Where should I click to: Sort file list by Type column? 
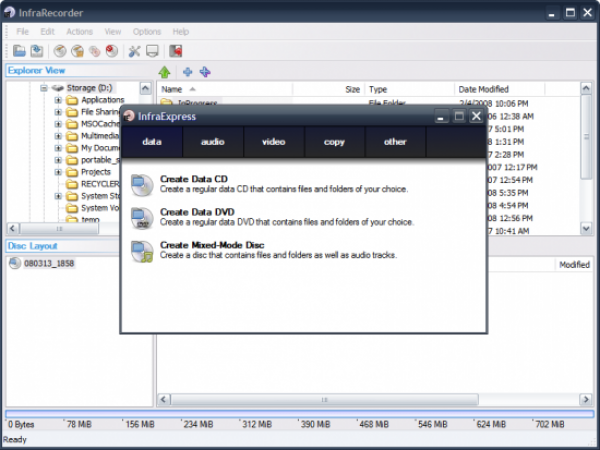tap(409, 89)
